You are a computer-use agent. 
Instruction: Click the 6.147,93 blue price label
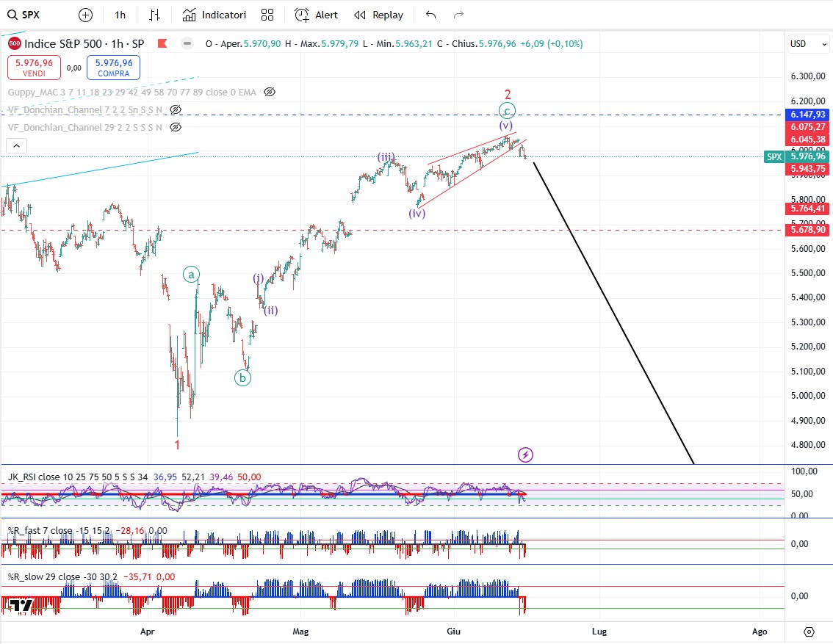(x=807, y=114)
